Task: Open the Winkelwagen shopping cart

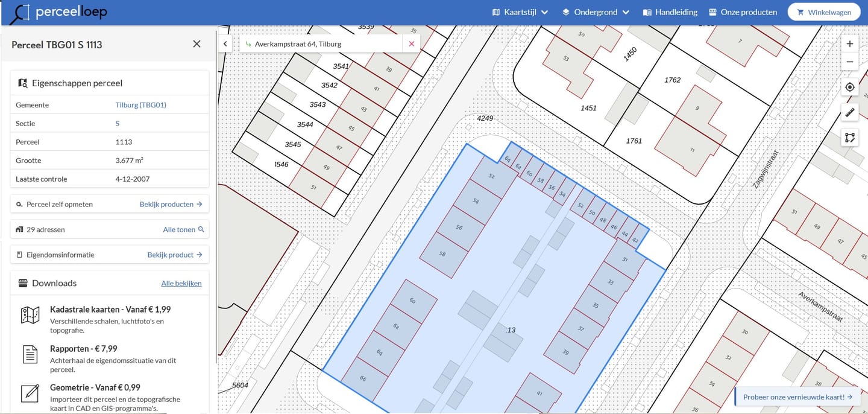Action: click(823, 12)
